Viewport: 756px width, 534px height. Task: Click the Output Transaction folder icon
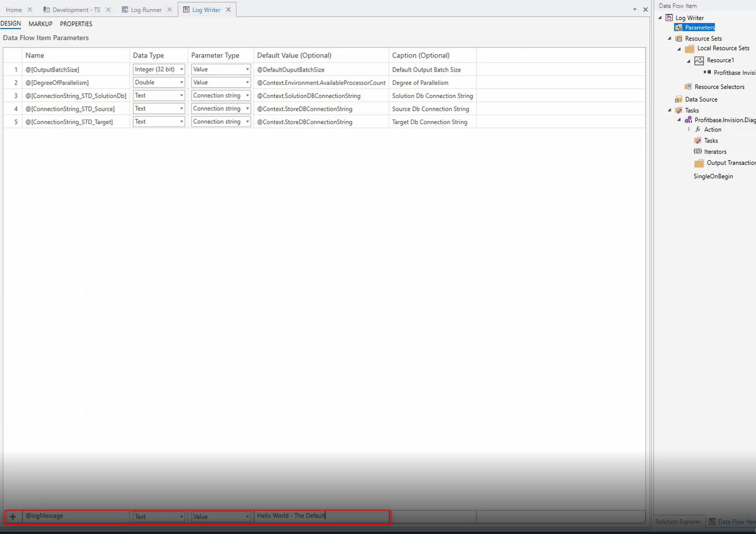pyautogui.click(x=699, y=163)
